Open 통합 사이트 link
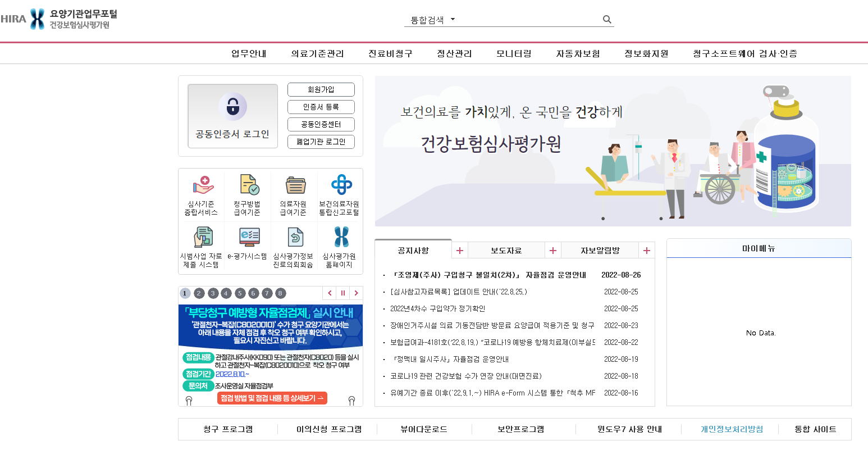868x459 pixels. coord(815,429)
